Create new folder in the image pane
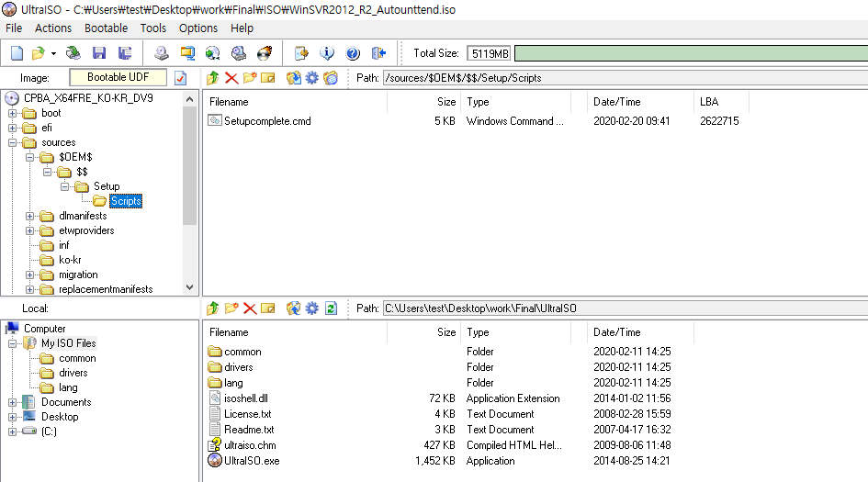The image size is (868, 482). 250,78
